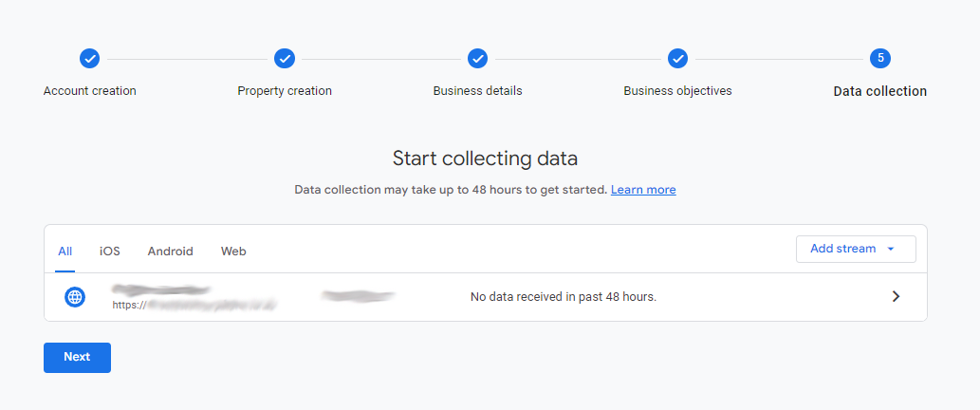980x410 pixels.
Task: Click the Account creation step label
Action: (x=90, y=91)
